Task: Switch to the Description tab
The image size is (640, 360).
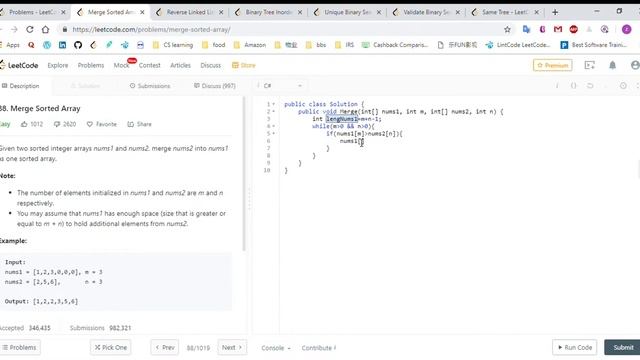Action: pos(21,86)
